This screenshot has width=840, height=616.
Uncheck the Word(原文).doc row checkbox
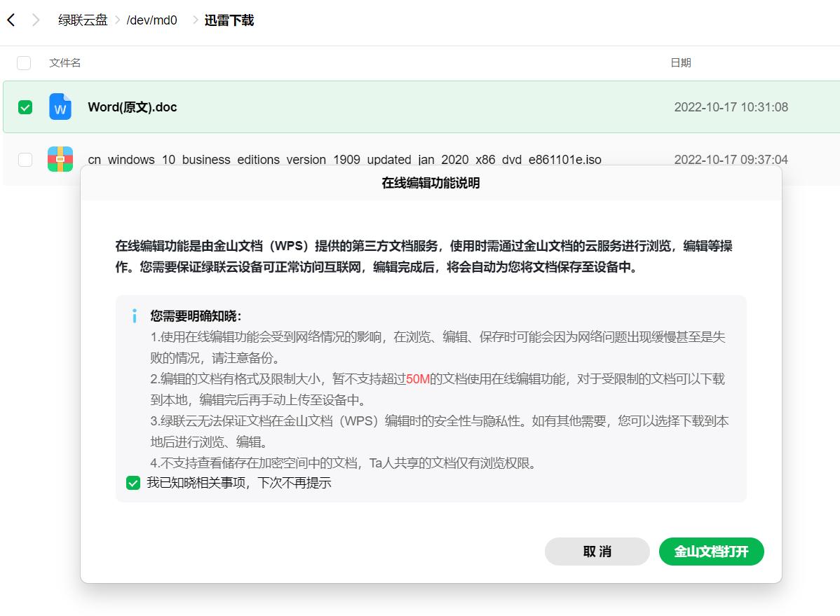pos(25,107)
